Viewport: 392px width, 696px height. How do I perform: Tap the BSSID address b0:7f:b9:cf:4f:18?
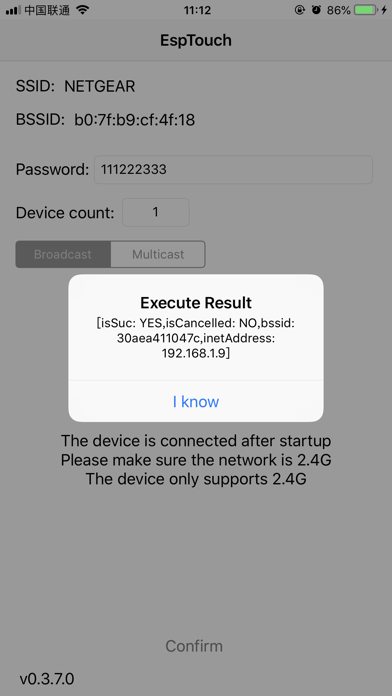135,120
